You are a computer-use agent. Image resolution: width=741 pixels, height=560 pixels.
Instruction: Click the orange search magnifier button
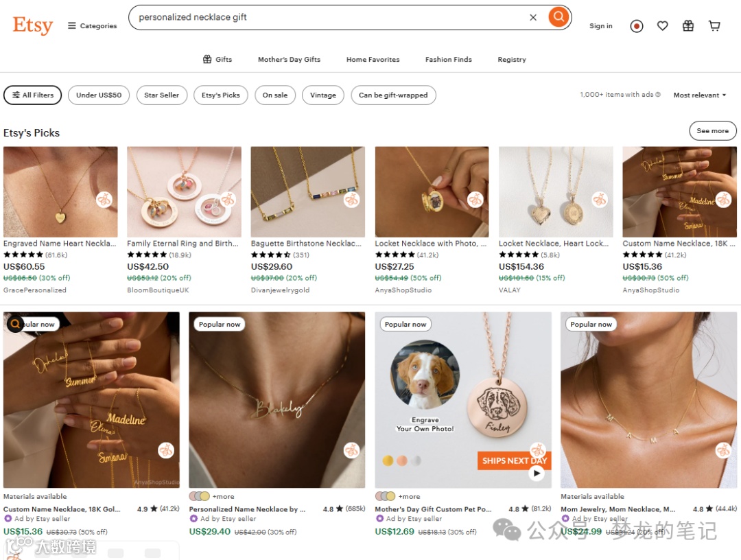pos(558,17)
